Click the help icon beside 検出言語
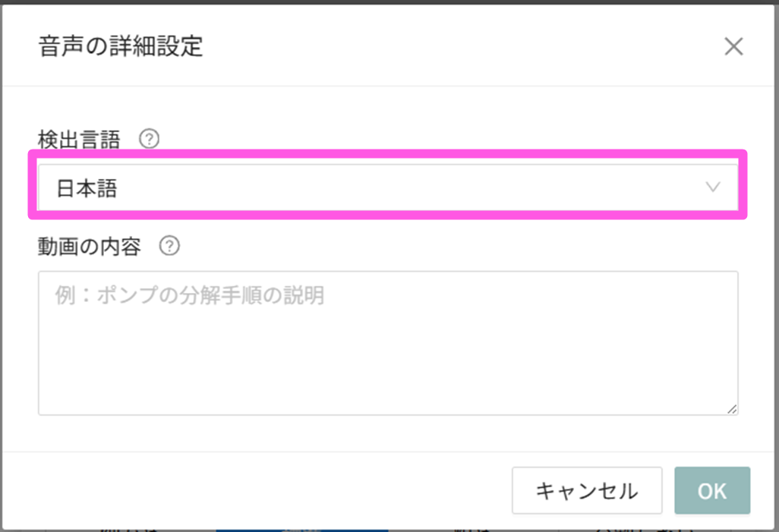This screenshot has height=532, width=779. click(150, 140)
